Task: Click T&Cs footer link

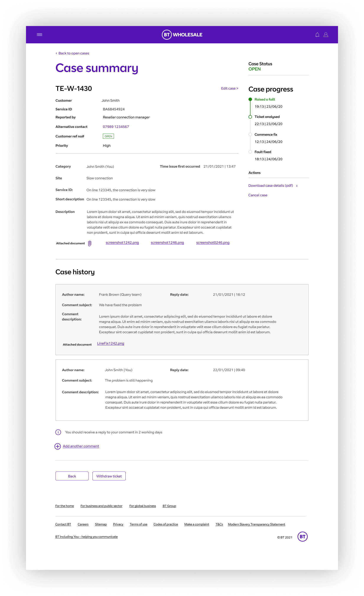Action: click(x=219, y=524)
